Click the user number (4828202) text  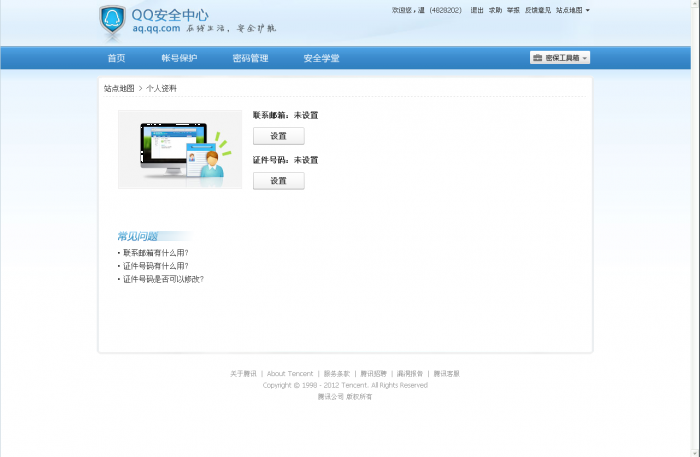(x=445, y=10)
